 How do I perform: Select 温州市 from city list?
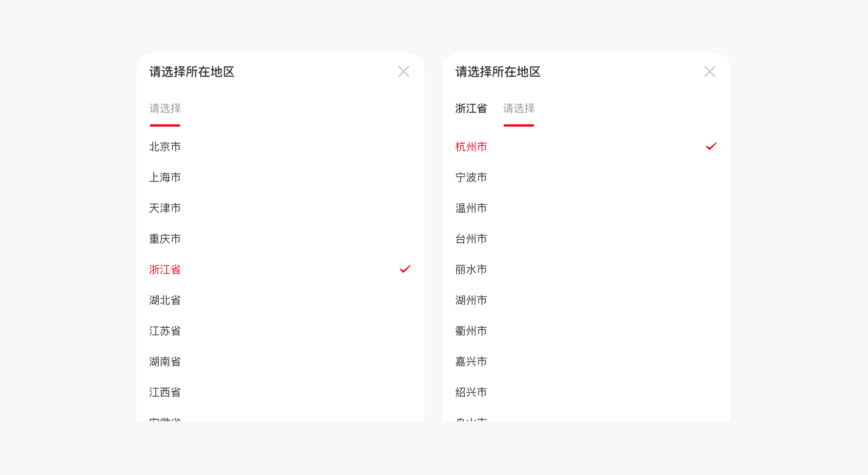tap(471, 208)
